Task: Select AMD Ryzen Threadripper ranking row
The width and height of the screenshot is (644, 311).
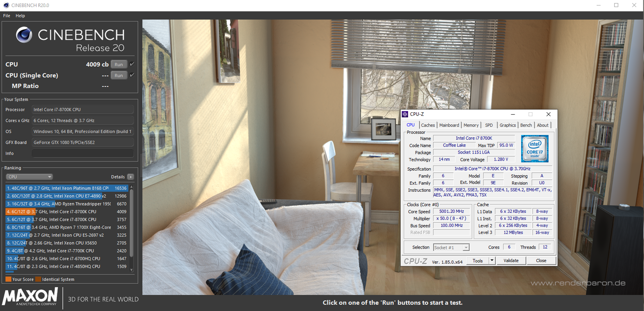Action: pyautogui.click(x=67, y=204)
